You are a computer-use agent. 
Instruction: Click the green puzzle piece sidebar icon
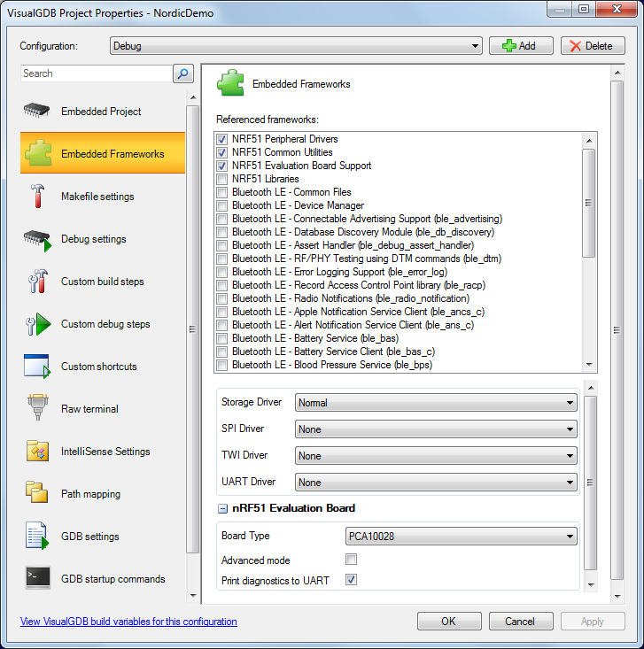[38, 152]
